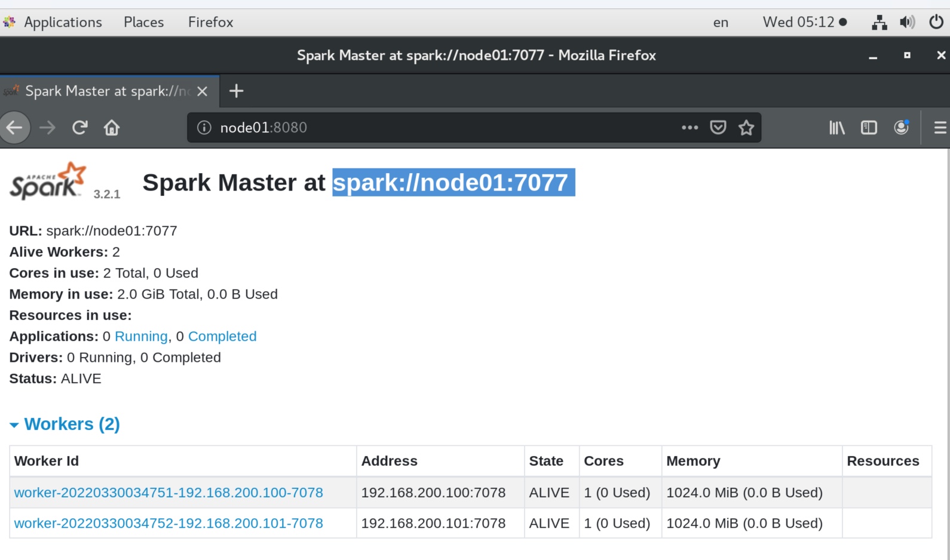This screenshot has width=950, height=560.
Task: Click the Worker Id column header
Action: (x=183, y=461)
